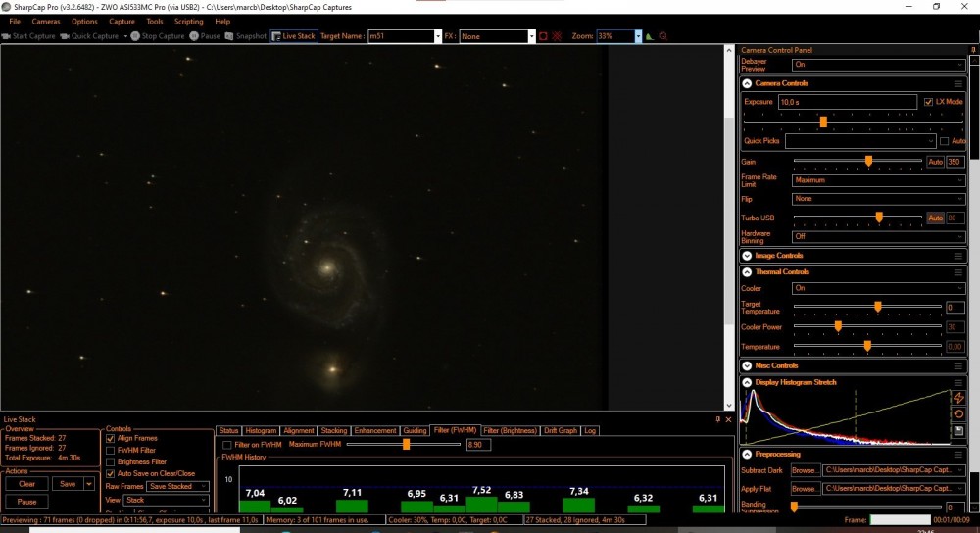Click the Start Capture toolbar button
Image resolution: width=980 pixels, height=533 pixels.
(28, 36)
